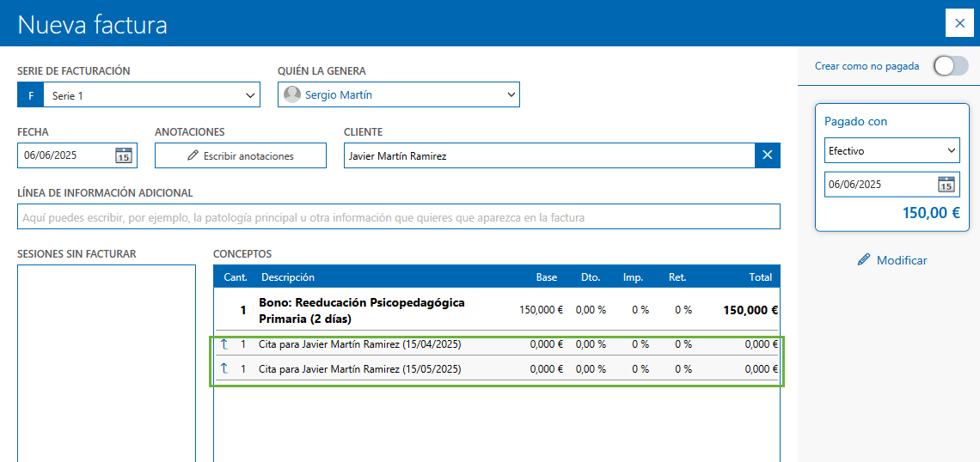Click the up arrow on the 15/04/2025 appointment
980x462 pixels.
point(224,344)
